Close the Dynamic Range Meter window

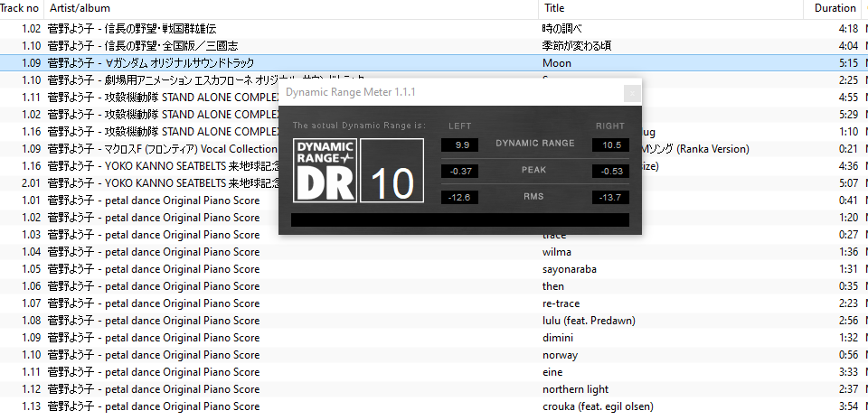632,93
